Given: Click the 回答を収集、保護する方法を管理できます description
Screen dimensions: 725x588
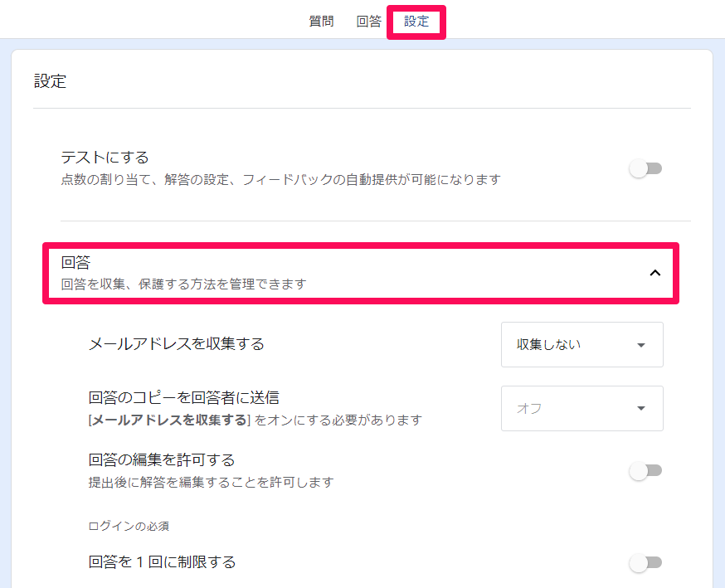Looking at the screenshot, I should click(183, 284).
